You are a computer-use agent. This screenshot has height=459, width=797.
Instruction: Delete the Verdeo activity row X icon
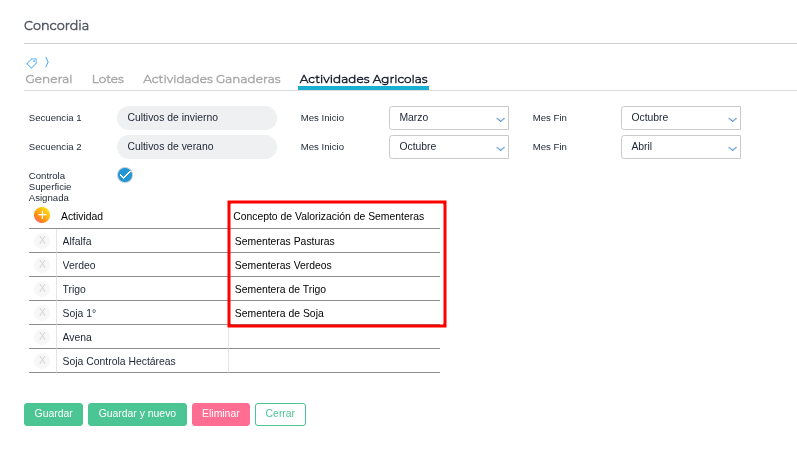click(42, 265)
